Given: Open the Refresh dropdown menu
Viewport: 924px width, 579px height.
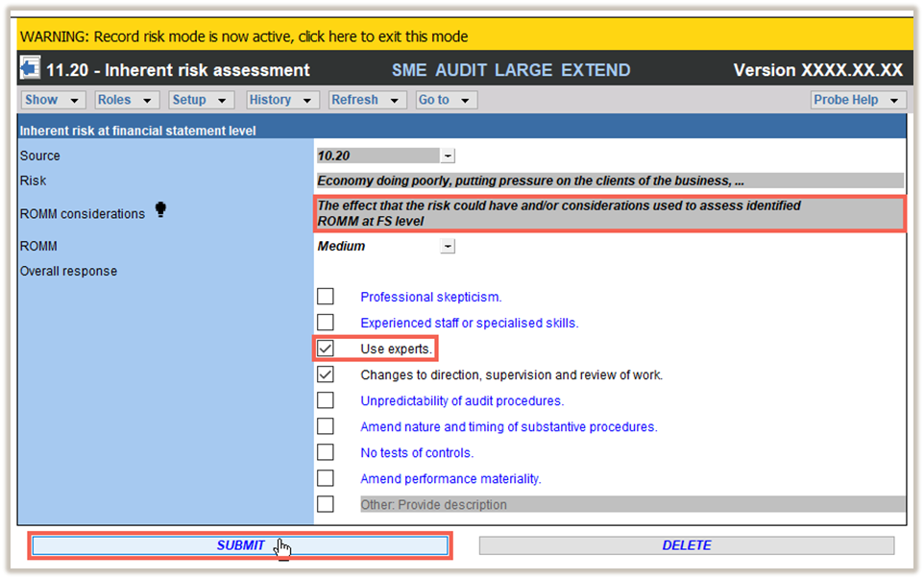Looking at the screenshot, I should [367, 100].
